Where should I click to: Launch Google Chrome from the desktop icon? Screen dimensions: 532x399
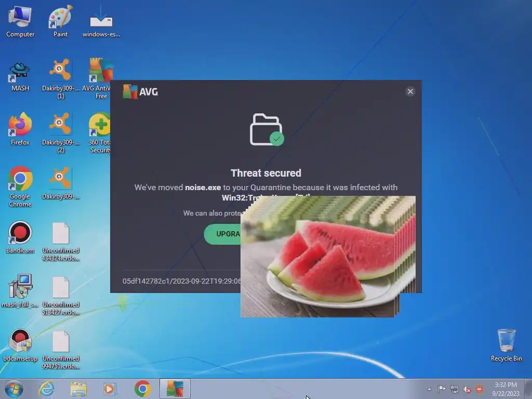point(20,186)
